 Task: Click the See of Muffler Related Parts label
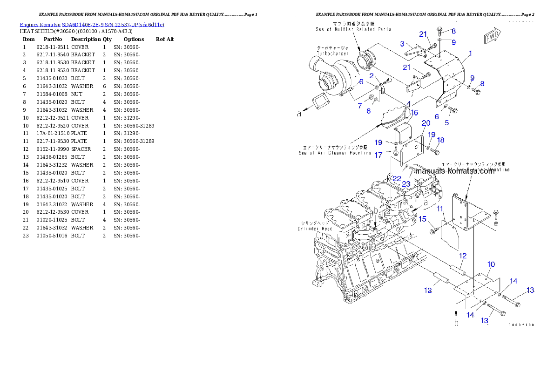coord(353,28)
